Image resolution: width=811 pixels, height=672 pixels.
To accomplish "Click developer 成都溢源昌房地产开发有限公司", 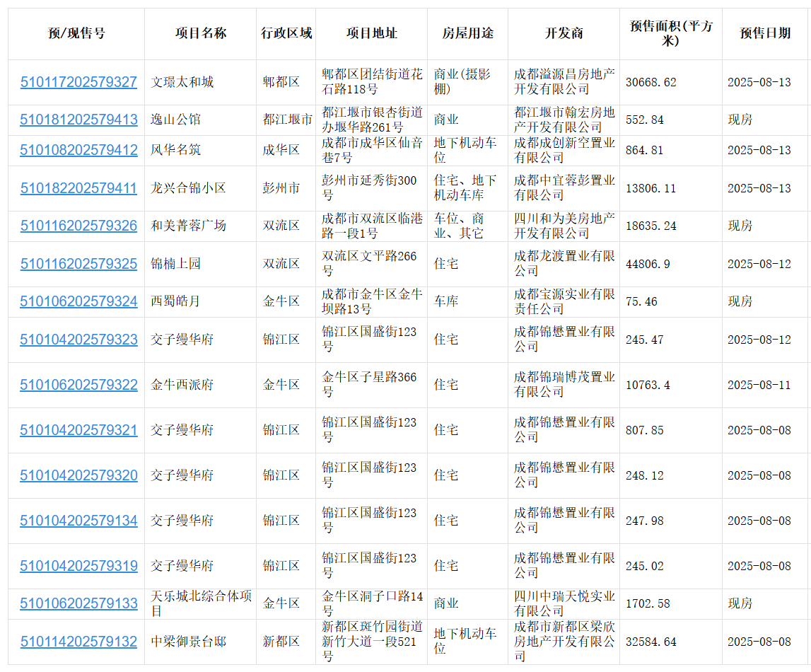I will [564, 82].
